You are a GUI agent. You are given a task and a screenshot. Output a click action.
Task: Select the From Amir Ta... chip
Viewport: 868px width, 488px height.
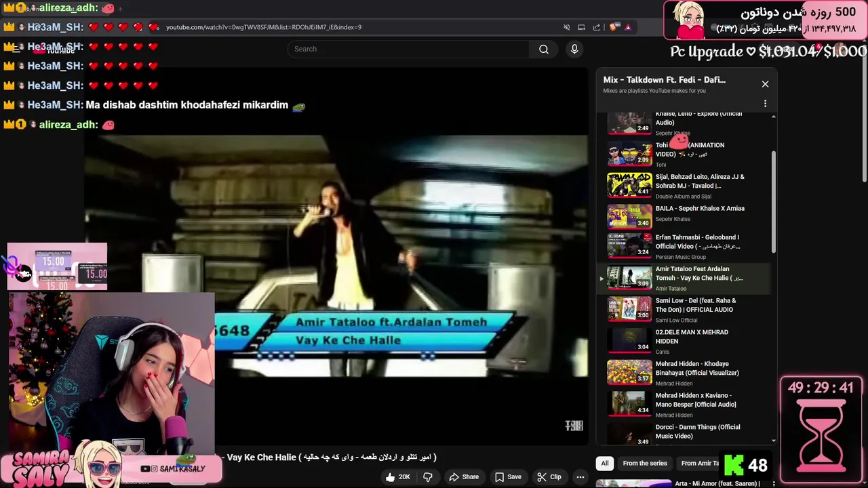701,464
